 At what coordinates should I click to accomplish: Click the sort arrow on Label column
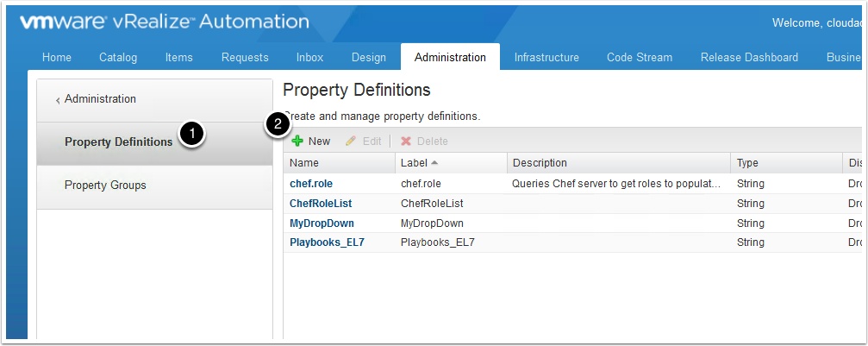tap(434, 162)
